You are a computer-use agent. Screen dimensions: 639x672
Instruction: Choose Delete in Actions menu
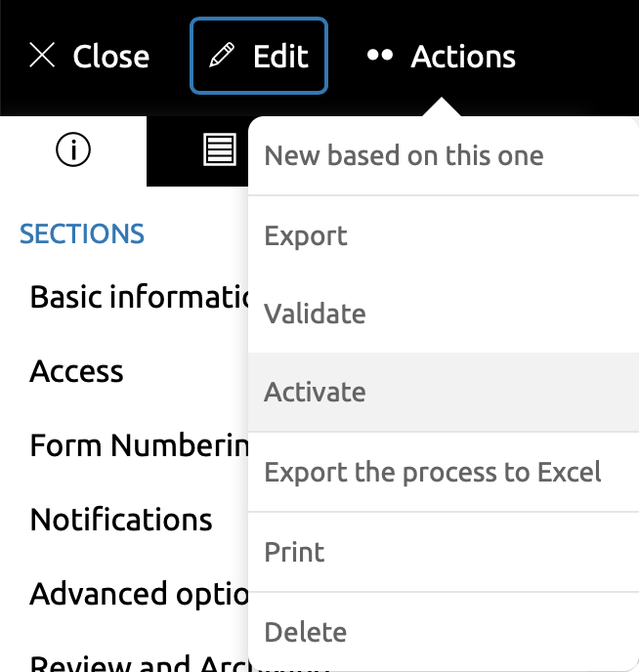point(304,631)
